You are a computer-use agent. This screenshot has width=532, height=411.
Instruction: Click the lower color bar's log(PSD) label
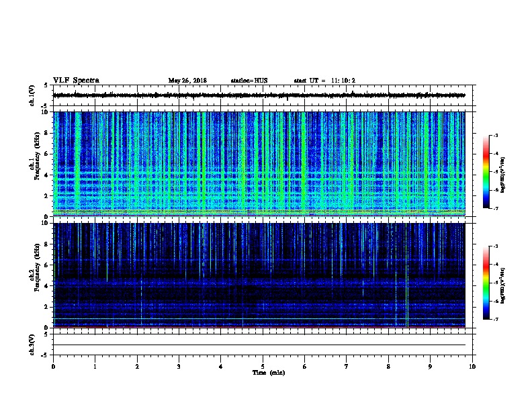(x=502, y=285)
